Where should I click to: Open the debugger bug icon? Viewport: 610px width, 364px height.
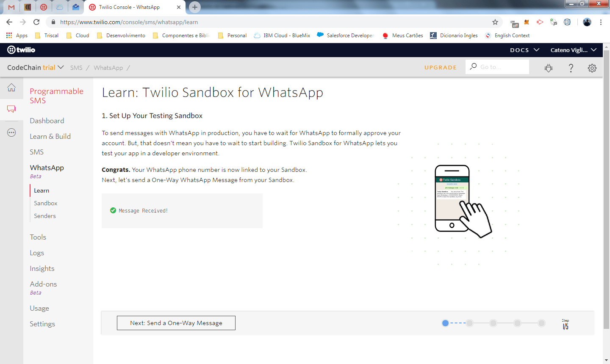[x=549, y=68]
